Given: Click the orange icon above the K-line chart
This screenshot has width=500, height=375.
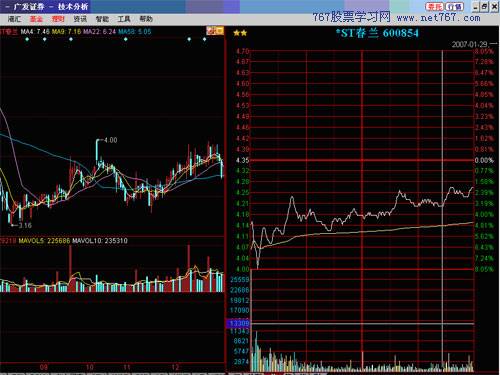Looking at the screenshot, I should (x=215, y=31).
